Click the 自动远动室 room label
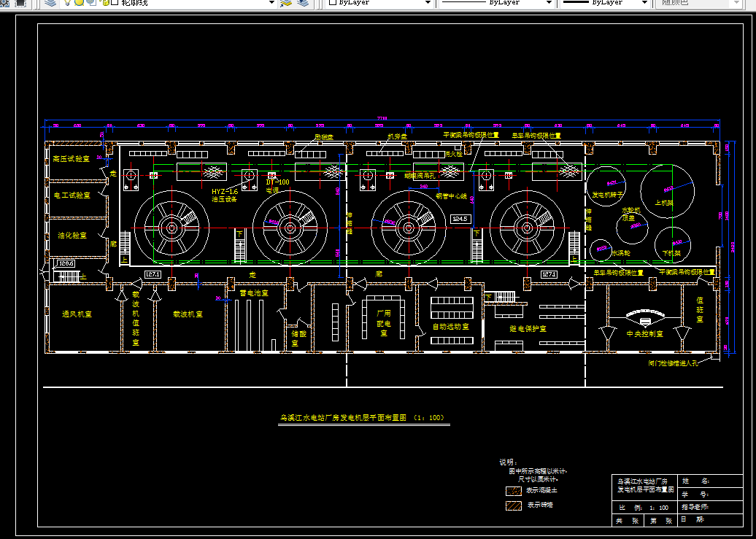756x539 pixels. pos(451,327)
